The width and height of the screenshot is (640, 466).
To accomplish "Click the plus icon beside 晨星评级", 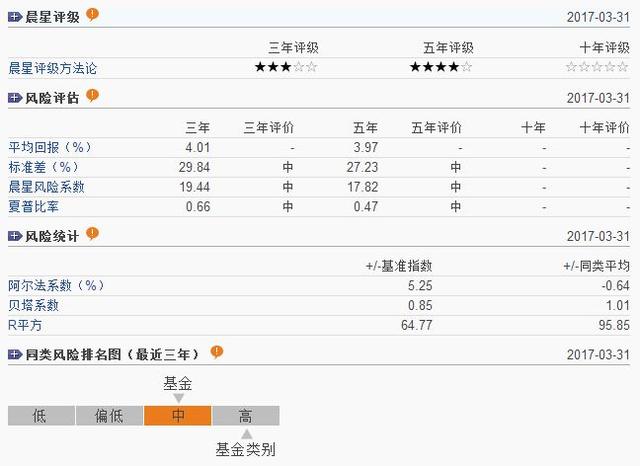I will click(15, 17).
